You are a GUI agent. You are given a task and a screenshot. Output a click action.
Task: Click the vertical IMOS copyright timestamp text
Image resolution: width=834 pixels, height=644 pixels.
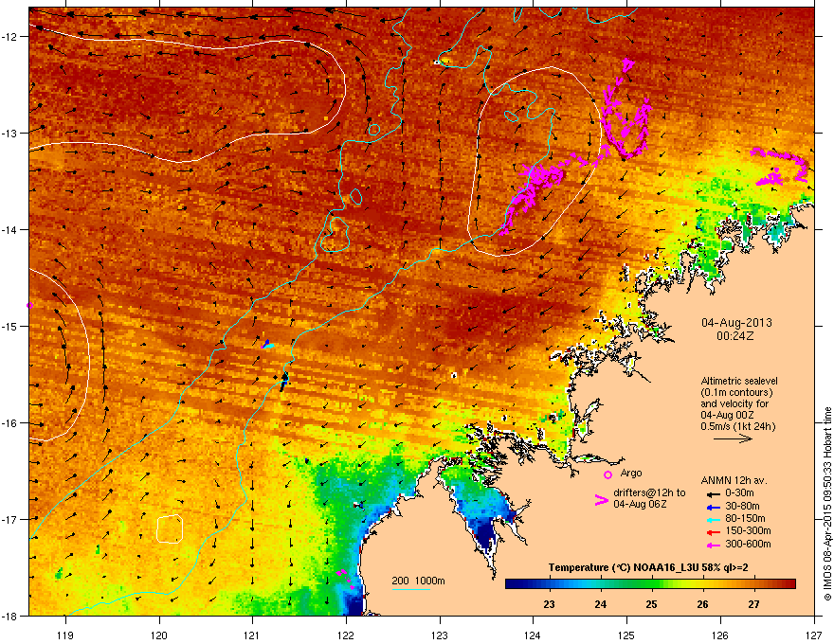point(827,504)
